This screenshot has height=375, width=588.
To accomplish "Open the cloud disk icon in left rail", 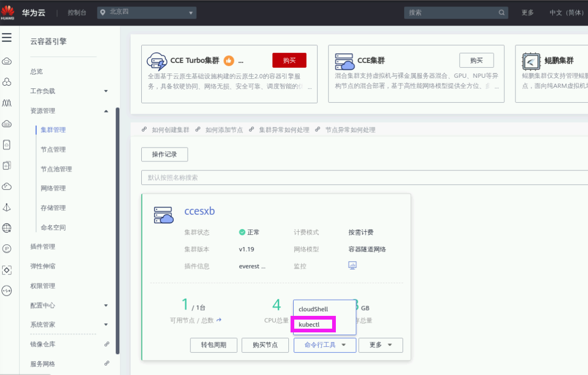I will pyautogui.click(x=7, y=124).
